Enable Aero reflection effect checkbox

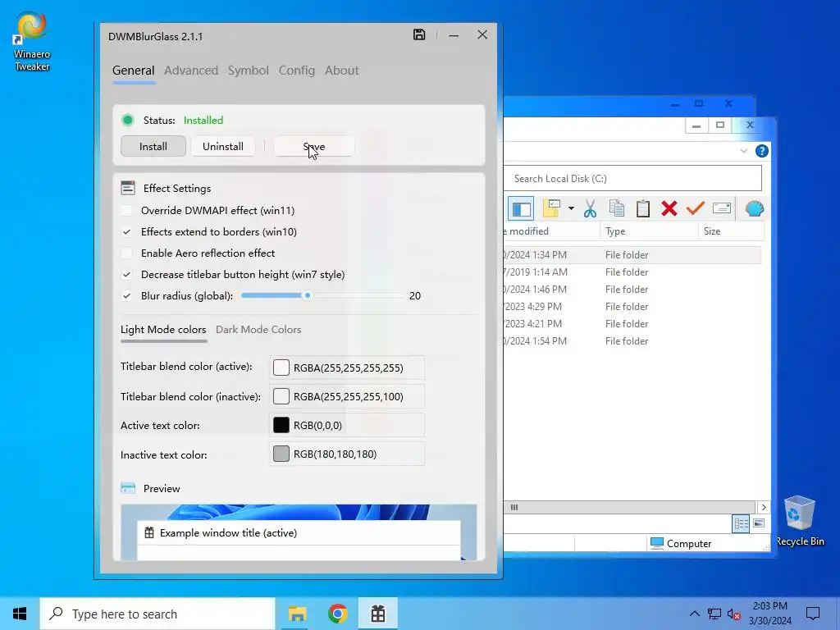[127, 253]
